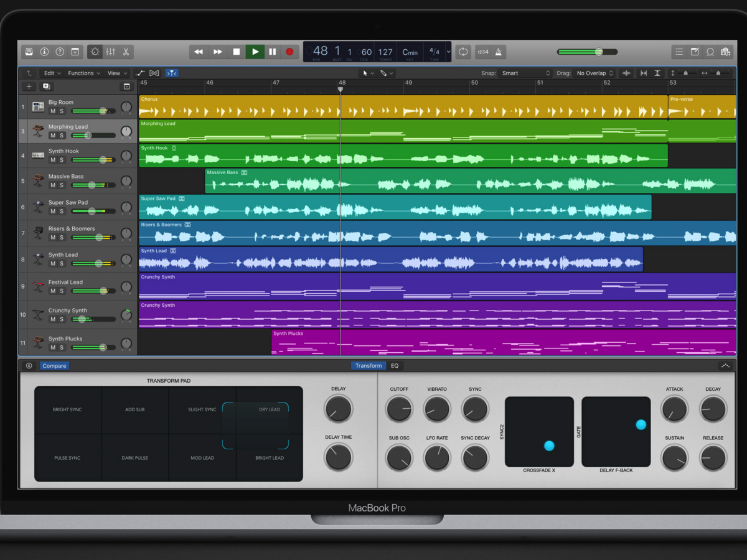Click the Loop Browser icon

pyautogui.click(x=710, y=52)
